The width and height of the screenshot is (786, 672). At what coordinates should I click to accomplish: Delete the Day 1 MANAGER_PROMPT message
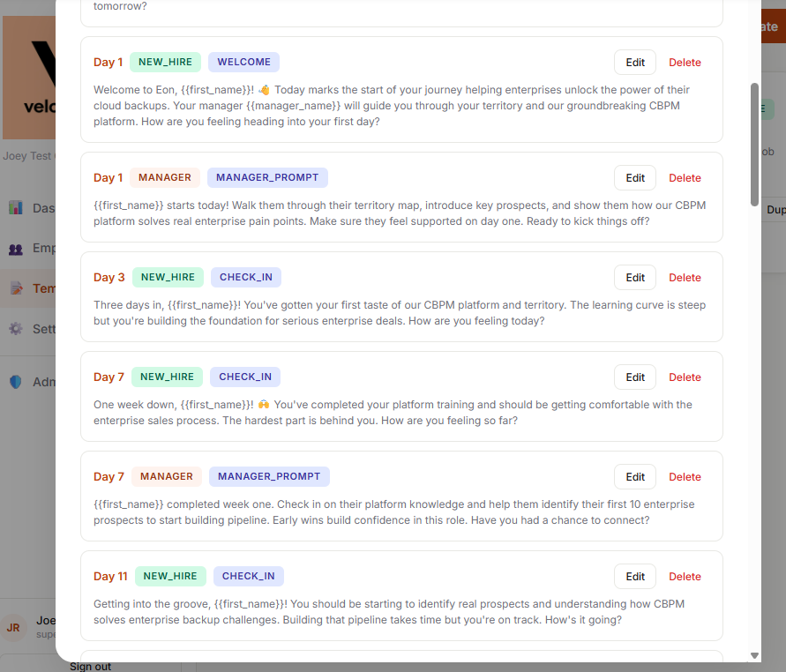(685, 177)
